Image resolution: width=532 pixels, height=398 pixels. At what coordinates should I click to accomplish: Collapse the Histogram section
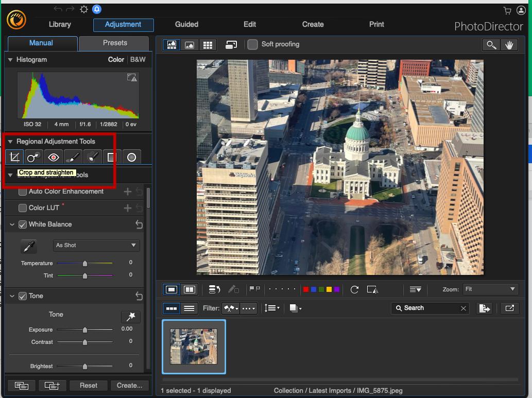10,60
